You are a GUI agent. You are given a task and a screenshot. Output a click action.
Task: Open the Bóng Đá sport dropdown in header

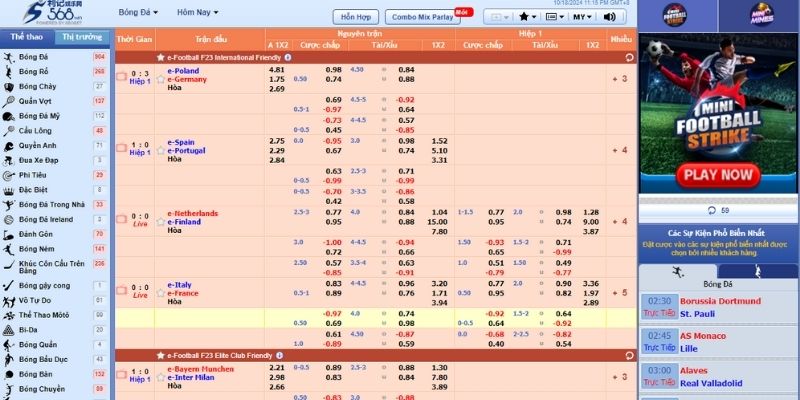(138, 12)
